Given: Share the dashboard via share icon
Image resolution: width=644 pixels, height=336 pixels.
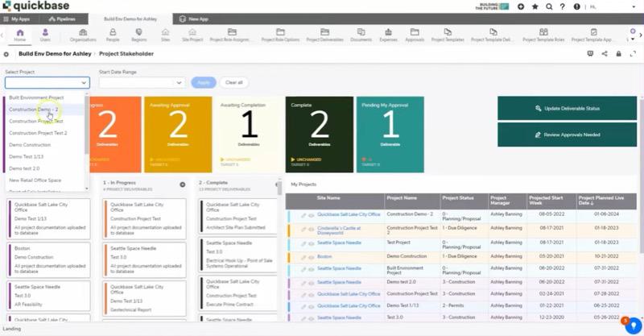Looking at the screenshot, I should 605,53.
